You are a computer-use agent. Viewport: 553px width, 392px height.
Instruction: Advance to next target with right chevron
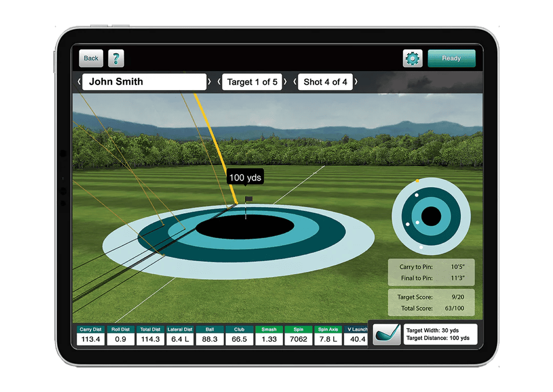coord(285,82)
